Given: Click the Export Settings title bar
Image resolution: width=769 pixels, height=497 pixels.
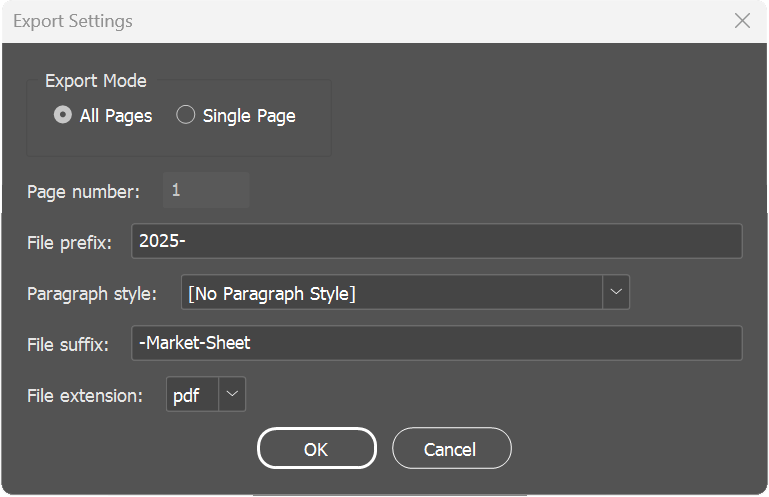Looking at the screenshot, I should coord(363,21).
